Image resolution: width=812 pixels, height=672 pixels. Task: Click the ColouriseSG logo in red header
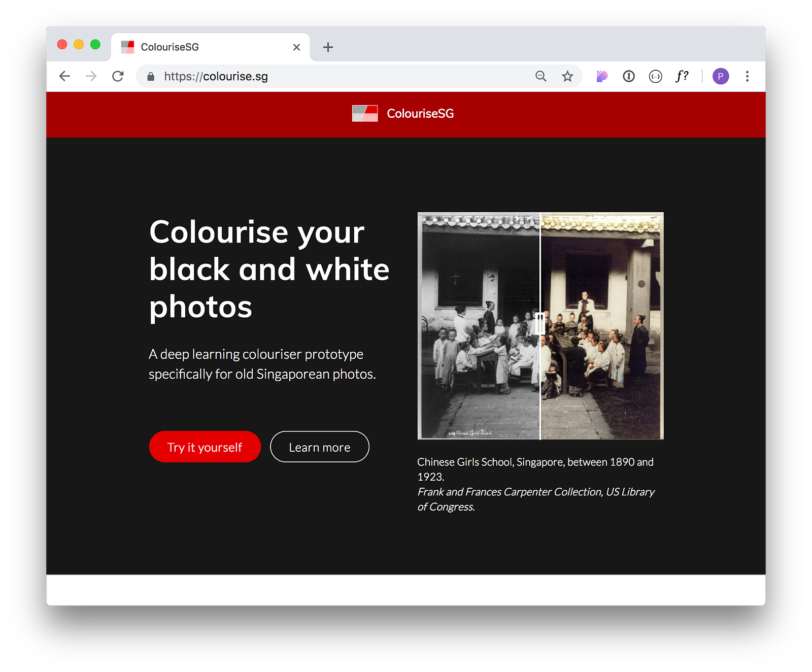click(x=365, y=113)
